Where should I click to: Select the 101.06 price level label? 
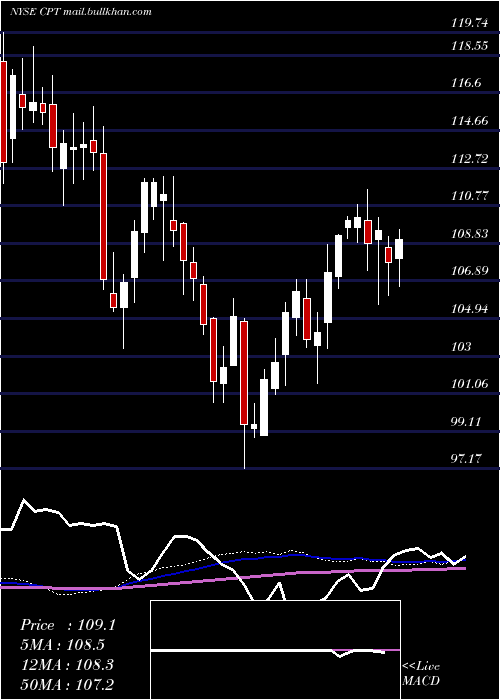[x=469, y=383]
